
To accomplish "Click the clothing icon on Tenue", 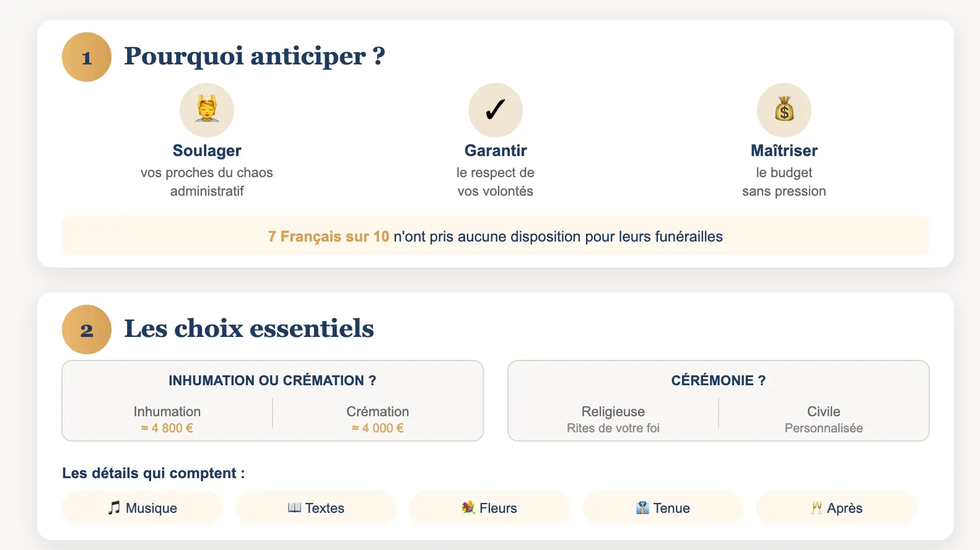I will tap(642, 508).
